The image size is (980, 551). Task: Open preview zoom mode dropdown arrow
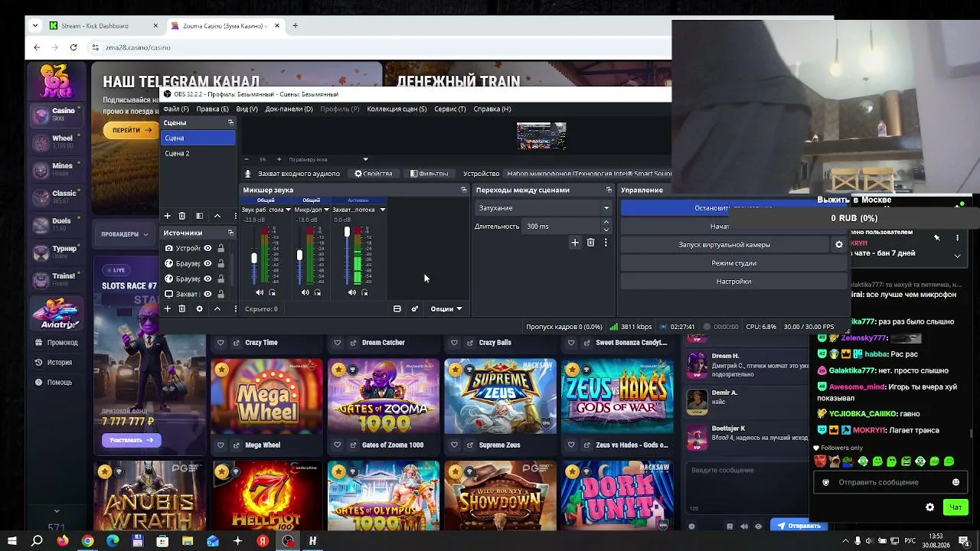(x=365, y=159)
